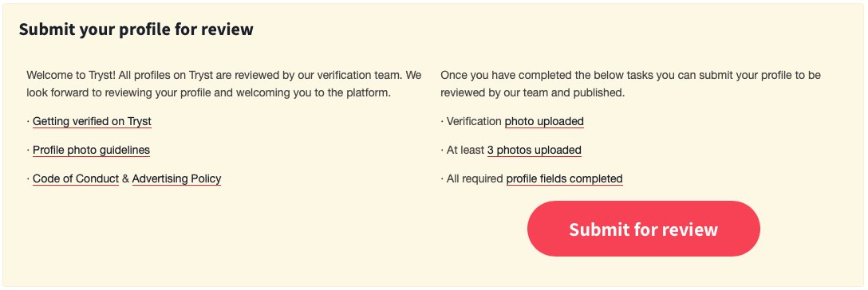Image resolution: width=868 pixels, height=290 pixels.
Task: Click the 'reviewed by our team and published' line
Action: (x=533, y=92)
